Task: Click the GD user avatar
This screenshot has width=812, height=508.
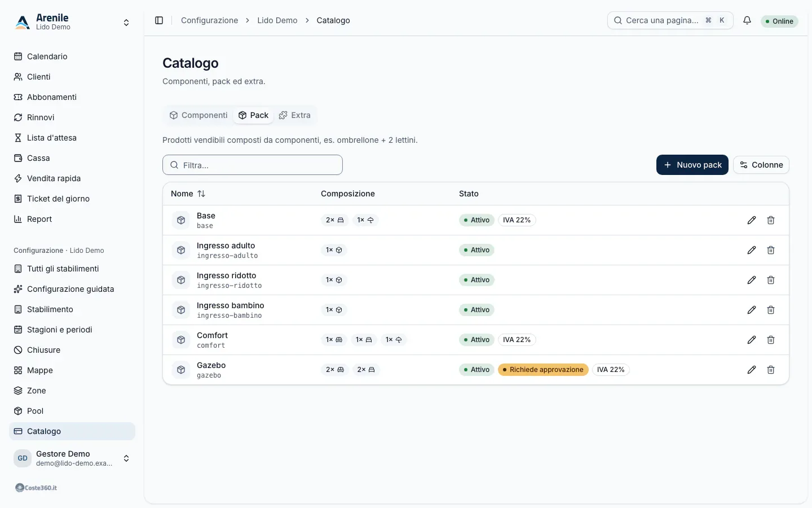Action: pyautogui.click(x=23, y=458)
